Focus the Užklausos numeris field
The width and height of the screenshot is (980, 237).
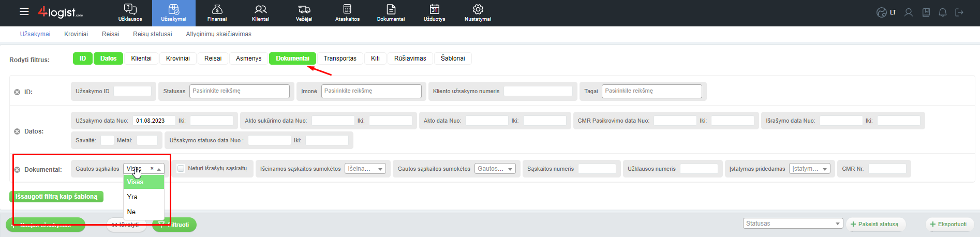click(x=699, y=169)
